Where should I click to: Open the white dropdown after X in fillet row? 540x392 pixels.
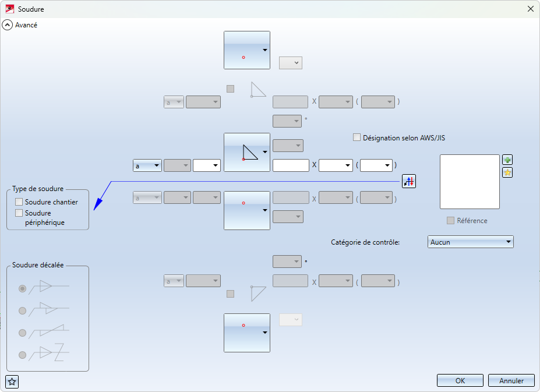(336, 165)
